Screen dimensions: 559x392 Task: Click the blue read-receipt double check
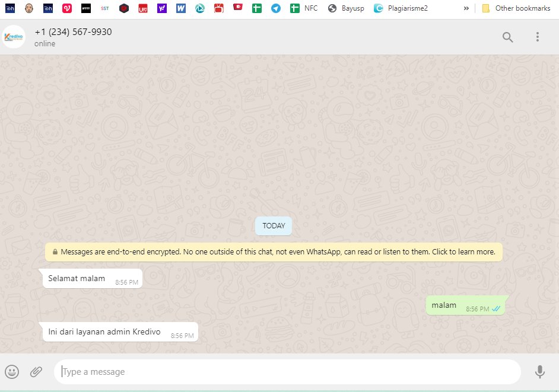(496, 309)
